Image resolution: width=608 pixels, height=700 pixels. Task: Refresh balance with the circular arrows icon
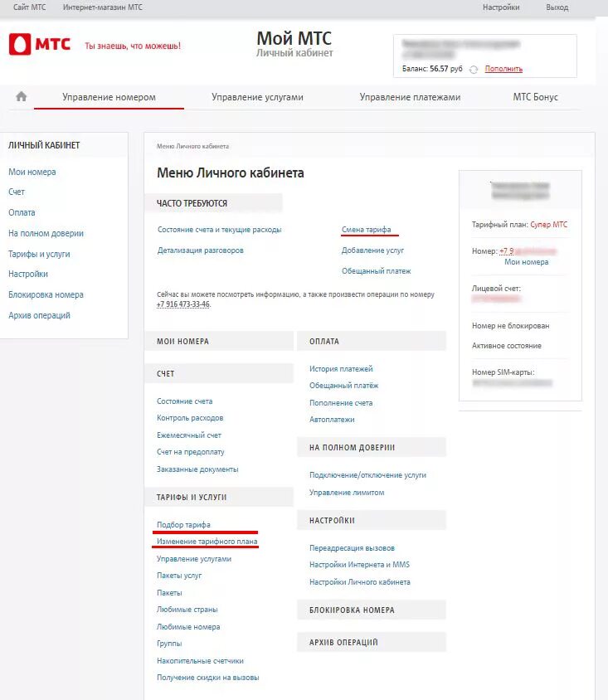pos(474,69)
